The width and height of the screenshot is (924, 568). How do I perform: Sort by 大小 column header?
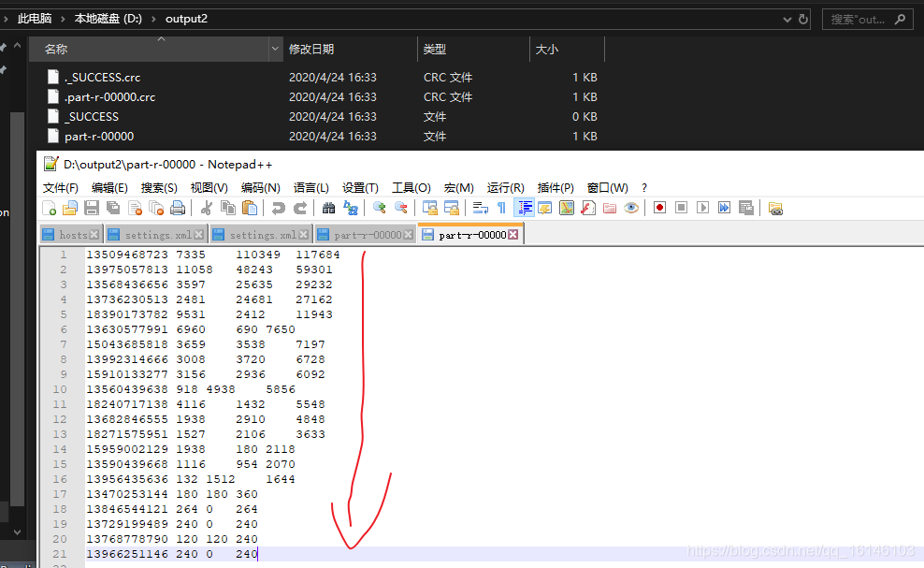click(546, 49)
